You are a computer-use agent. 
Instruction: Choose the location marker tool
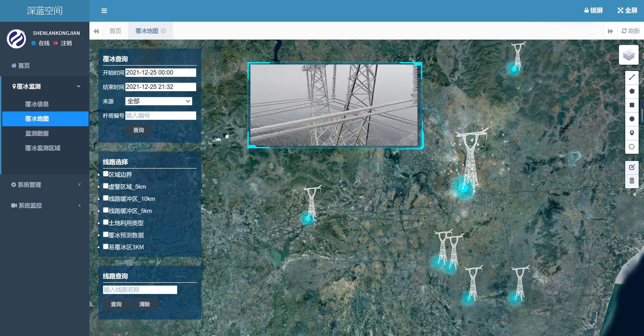click(x=632, y=133)
